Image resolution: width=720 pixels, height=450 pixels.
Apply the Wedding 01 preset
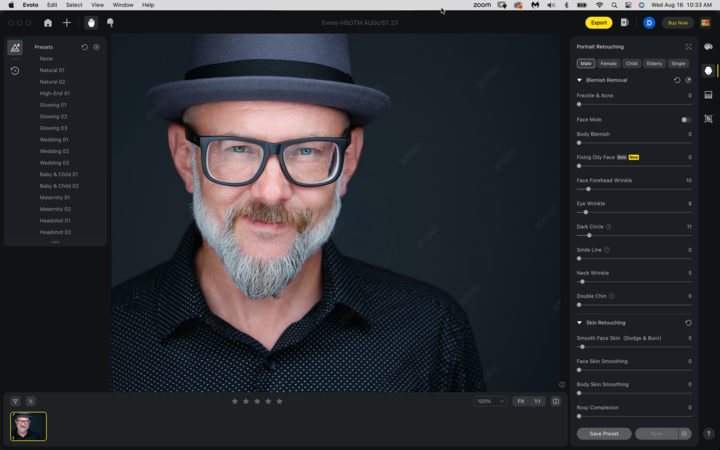point(54,140)
